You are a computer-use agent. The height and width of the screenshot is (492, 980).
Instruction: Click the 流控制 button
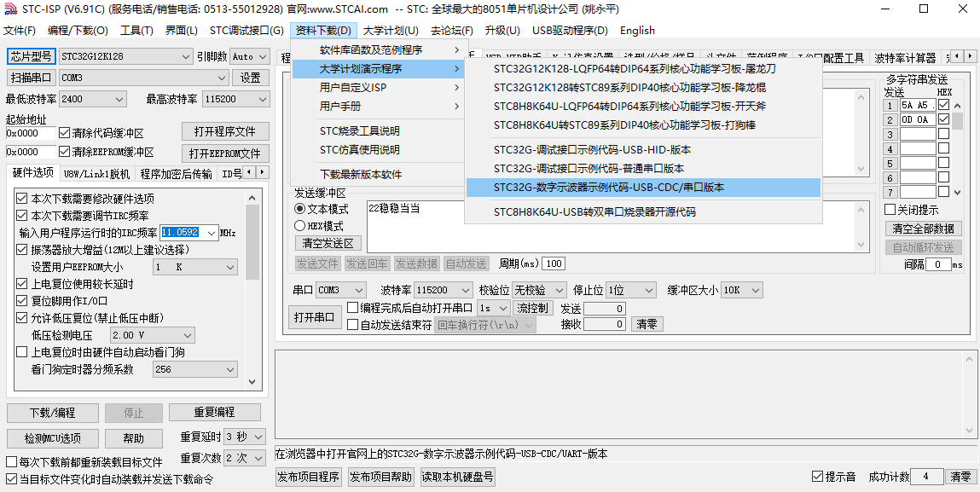click(x=532, y=308)
